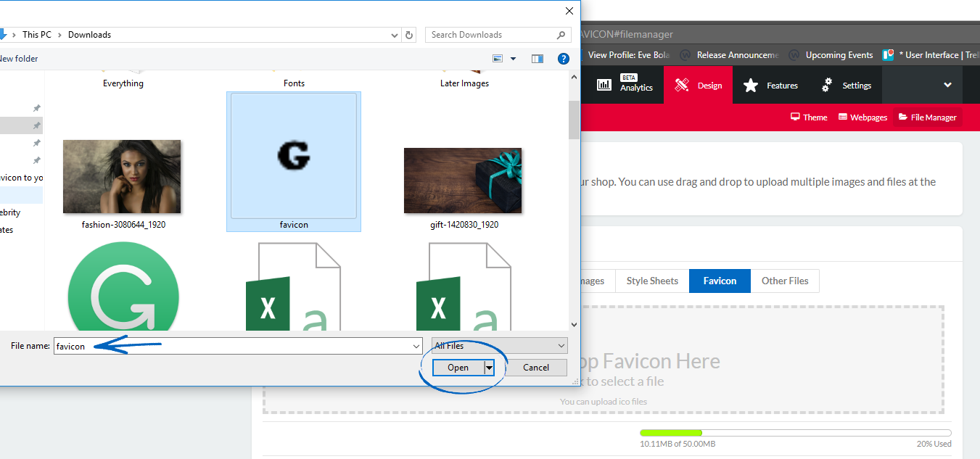Select the File Manager folder icon
The height and width of the screenshot is (459, 980).
(902, 117)
